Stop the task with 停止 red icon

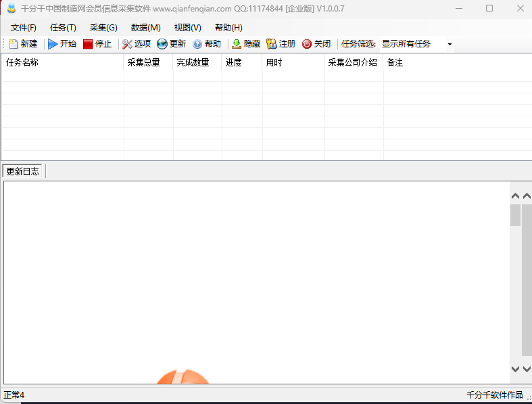88,44
